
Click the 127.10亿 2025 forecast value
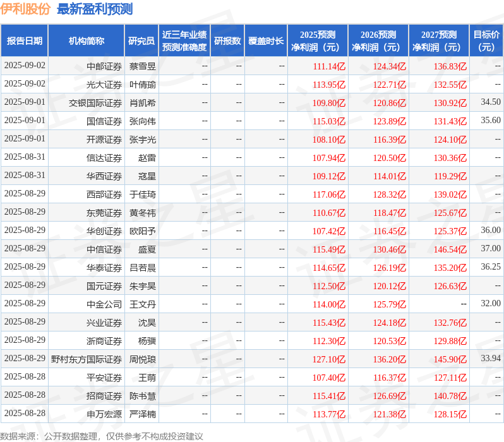[x=329, y=360]
